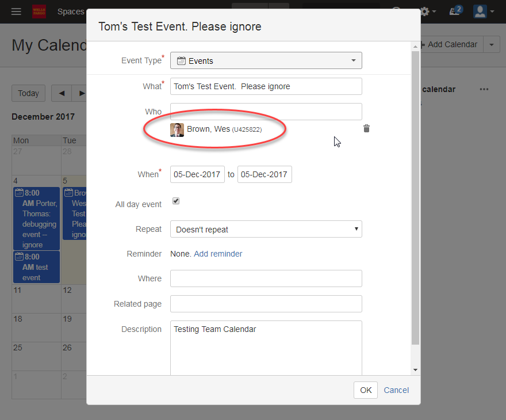
Task: Click the dialog scrollbar up arrow
Action: coord(415,47)
